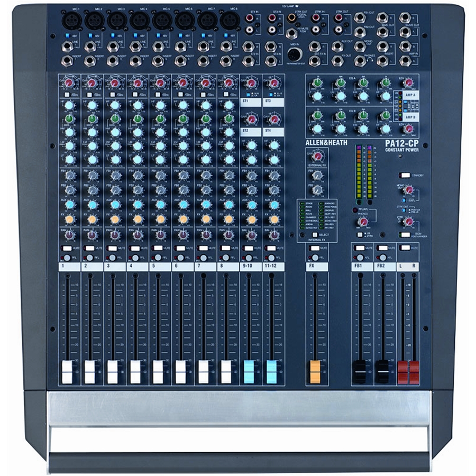Click the ST2 gain knob
Viewport: 476px width, 476px height.
coord(251,119)
